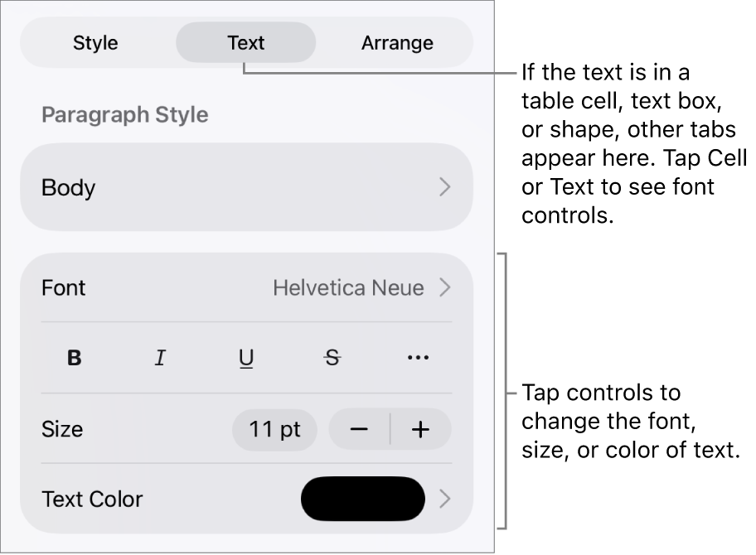Increase font size with the plus button
This screenshot has height=555, width=756.
click(x=421, y=429)
